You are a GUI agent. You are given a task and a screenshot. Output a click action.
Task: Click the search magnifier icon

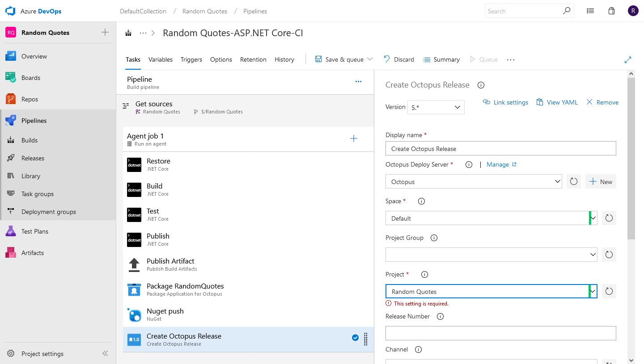[567, 11]
